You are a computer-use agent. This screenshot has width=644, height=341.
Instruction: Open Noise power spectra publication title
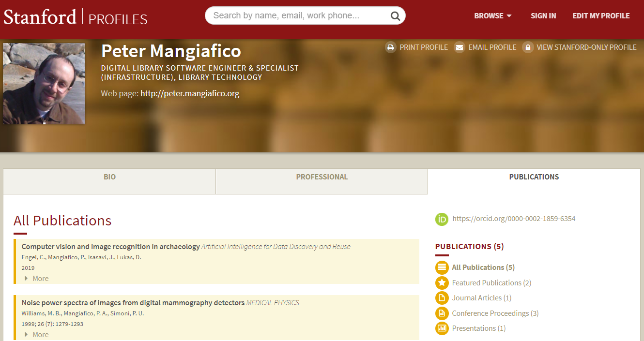click(133, 303)
